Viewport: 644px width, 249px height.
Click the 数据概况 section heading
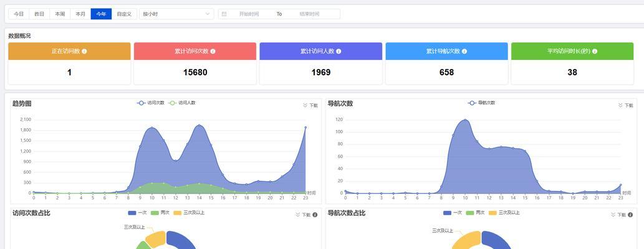pos(19,36)
